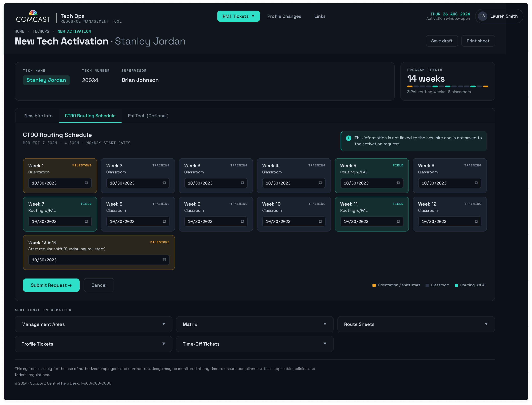
Task: Click the LS user avatar
Action: tap(482, 16)
